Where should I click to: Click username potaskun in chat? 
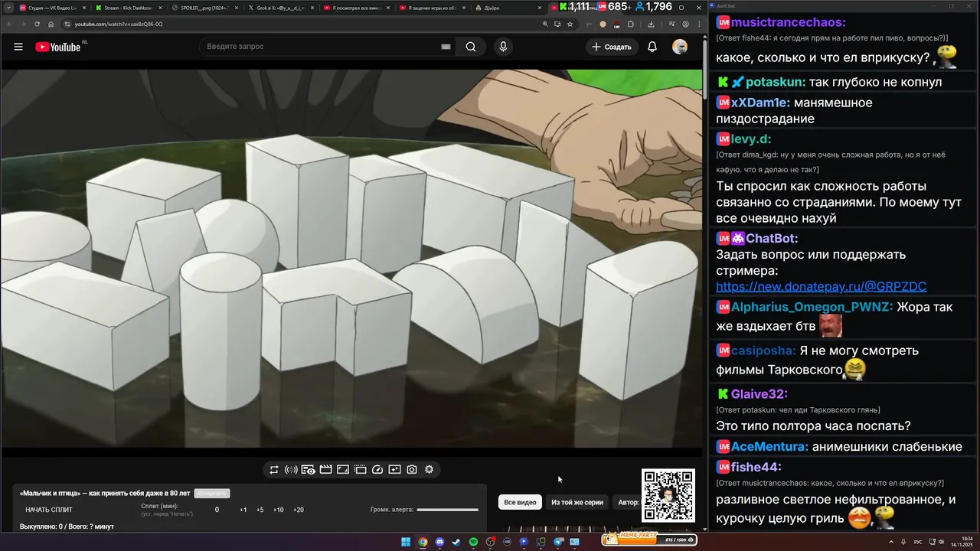tap(776, 82)
